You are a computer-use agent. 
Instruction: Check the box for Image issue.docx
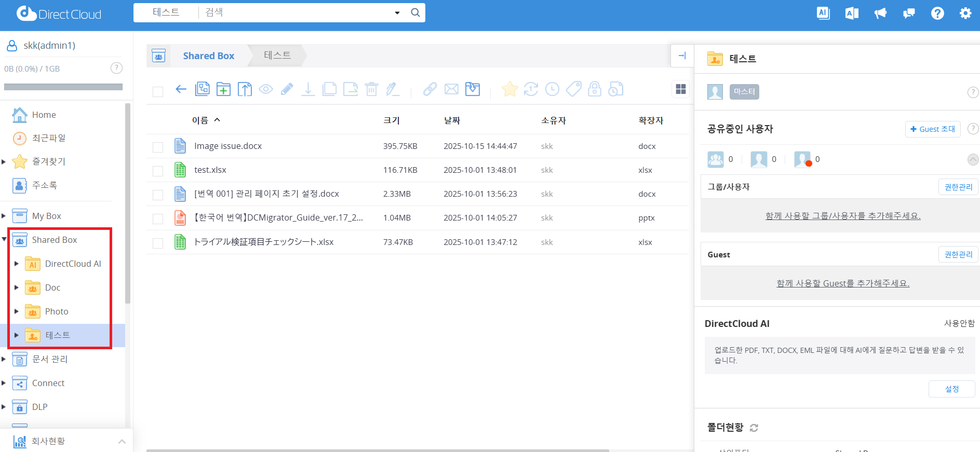click(158, 147)
